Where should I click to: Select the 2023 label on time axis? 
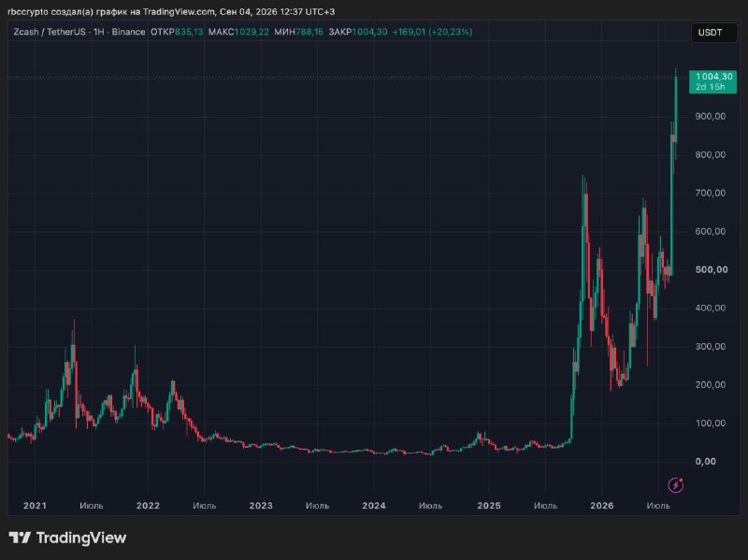(x=261, y=505)
